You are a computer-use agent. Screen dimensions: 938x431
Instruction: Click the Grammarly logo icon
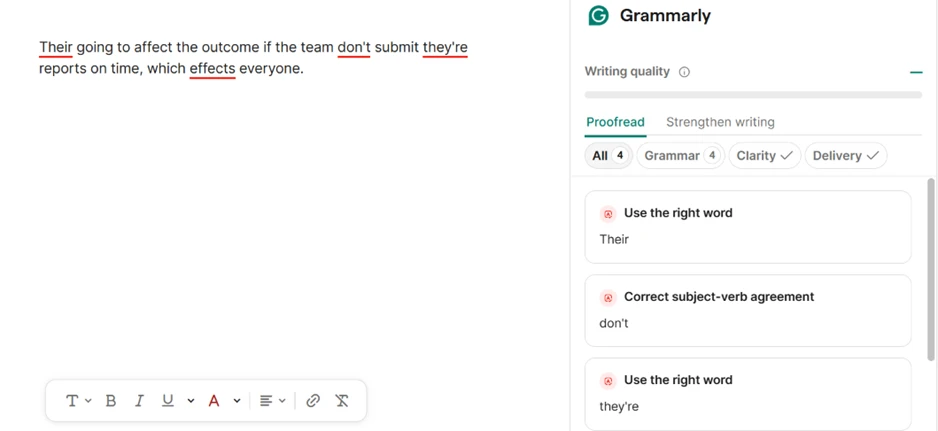coord(598,16)
